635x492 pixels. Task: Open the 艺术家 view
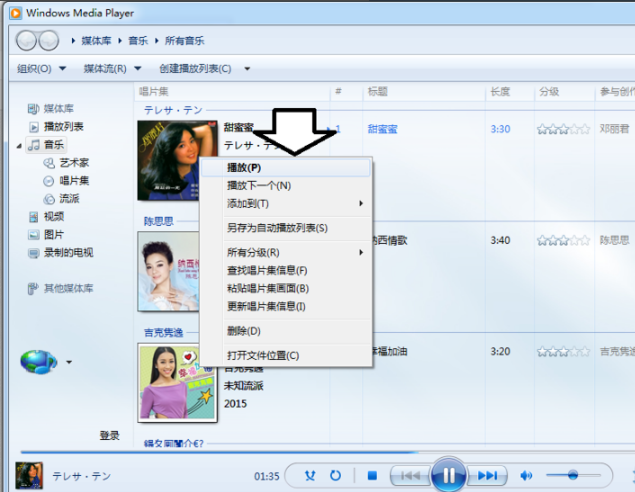[66, 163]
